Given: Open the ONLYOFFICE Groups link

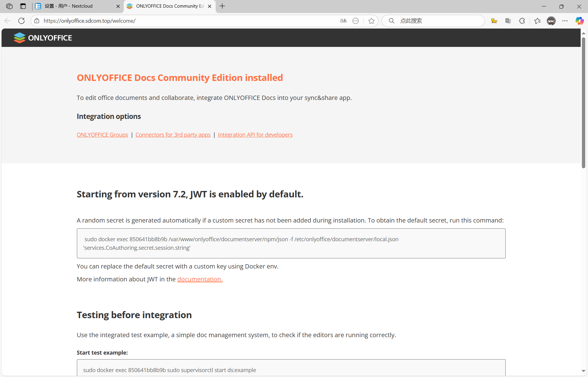Looking at the screenshot, I should [x=102, y=135].
